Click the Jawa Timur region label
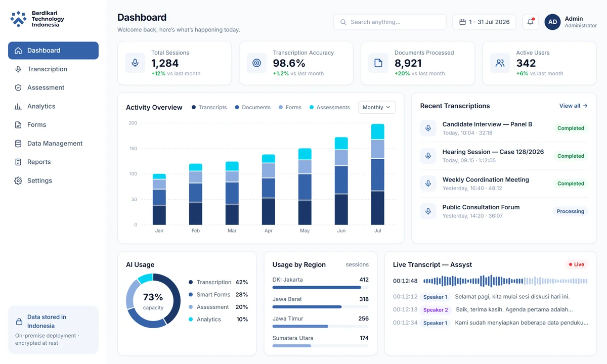This screenshot has height=364, width=607. tap(287, 318)
